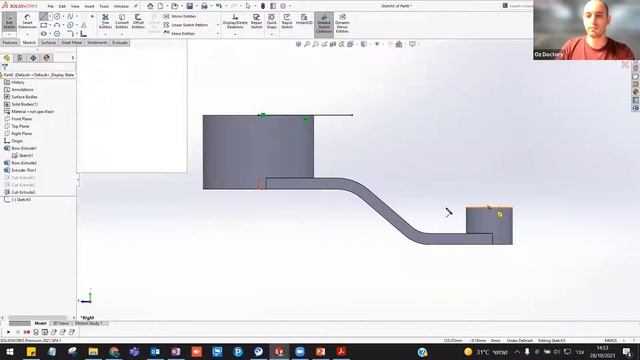Click the Convert Entities tool
640x360 pixels.
tap(122, 21)
